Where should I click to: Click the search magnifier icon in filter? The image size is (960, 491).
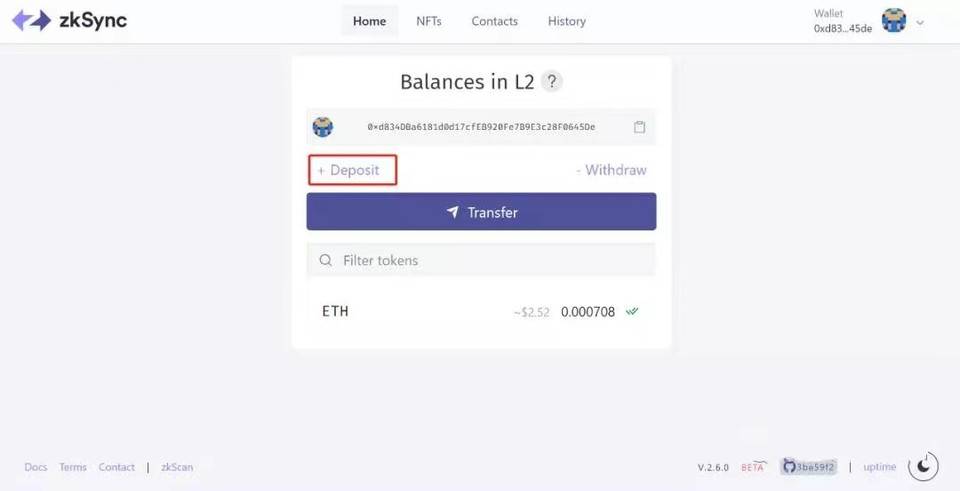326,261
